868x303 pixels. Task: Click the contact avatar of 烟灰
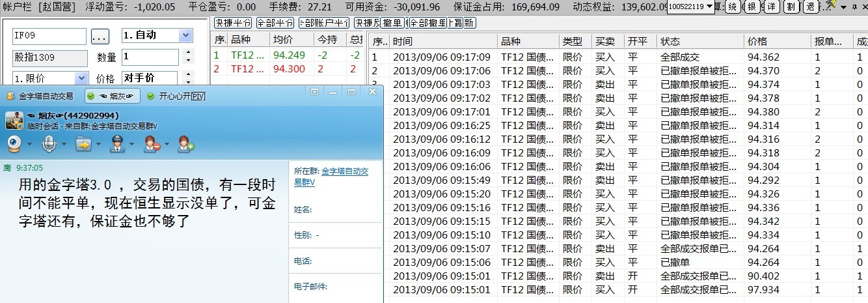(x=14, y=121)
